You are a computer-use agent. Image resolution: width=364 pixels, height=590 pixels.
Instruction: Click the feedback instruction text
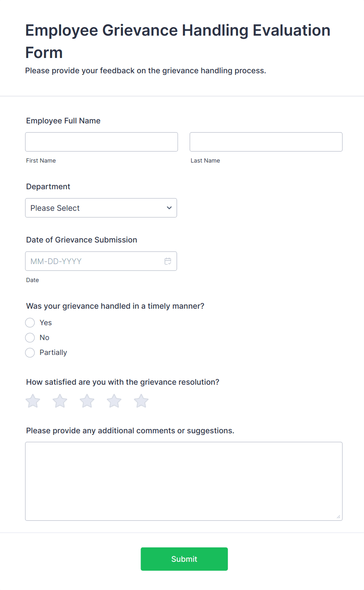click(145, 71)
